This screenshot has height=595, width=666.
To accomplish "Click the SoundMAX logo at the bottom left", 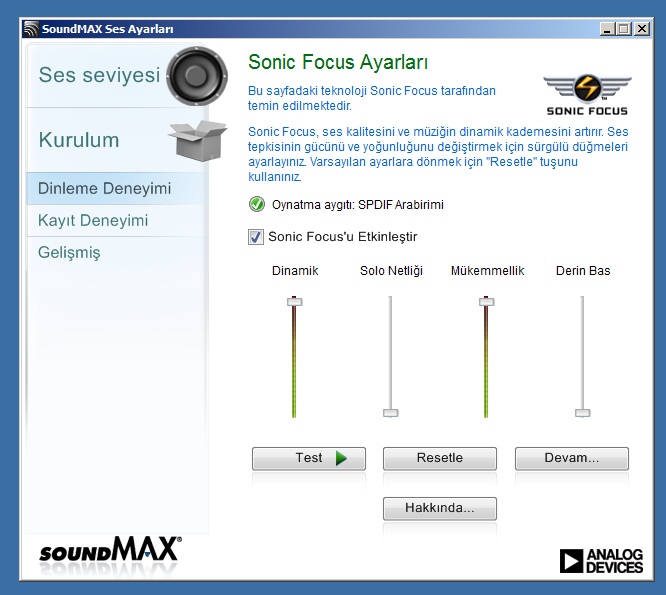I will coord(110,549).
